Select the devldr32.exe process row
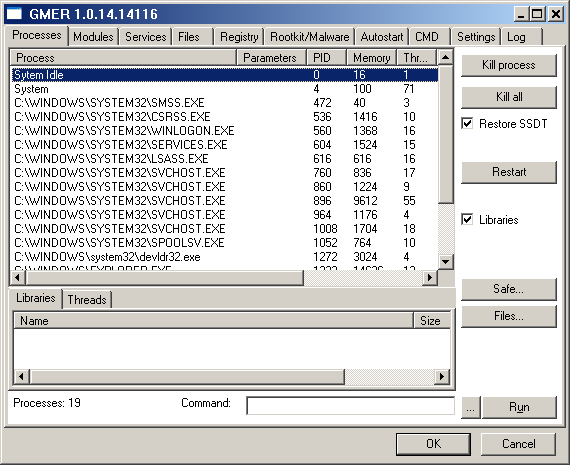This screenshot has width=570, height=465. (x=224, y=257)
